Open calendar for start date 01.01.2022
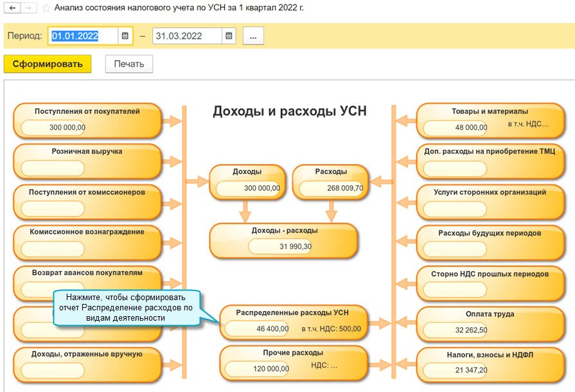Screen dimensions: 575x392 coord(125,36)
